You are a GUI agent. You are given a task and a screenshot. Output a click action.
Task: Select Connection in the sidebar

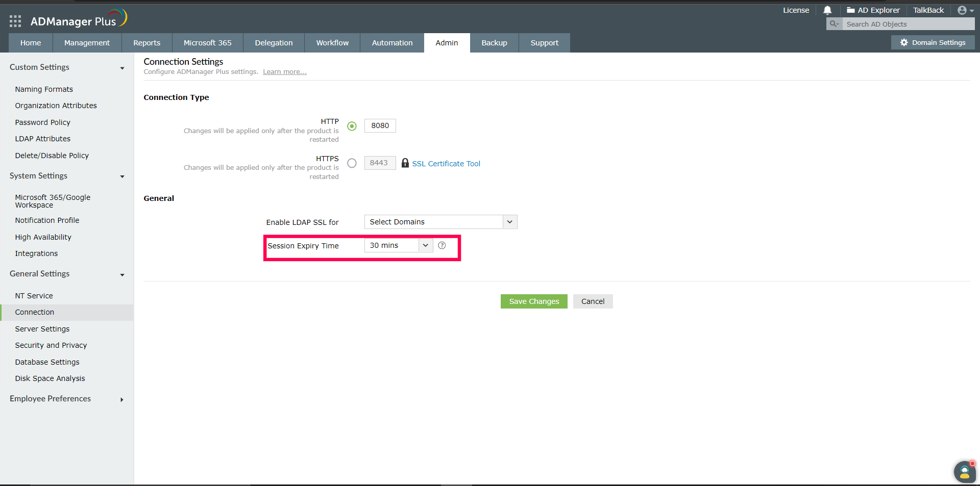tap(67, 312)
